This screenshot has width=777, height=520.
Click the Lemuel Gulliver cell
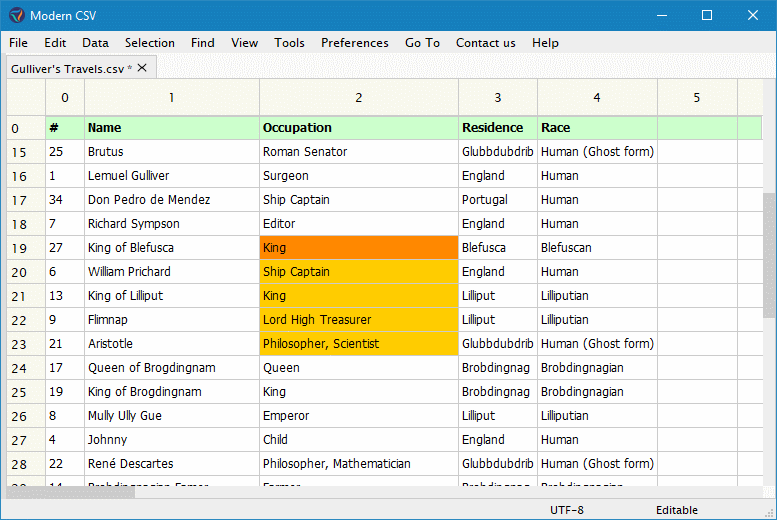(172, 176)
